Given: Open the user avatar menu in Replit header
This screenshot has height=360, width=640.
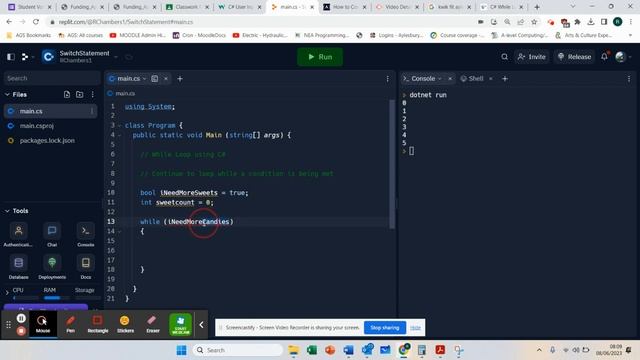Looking at the screenshot, I should coord(620,57).
